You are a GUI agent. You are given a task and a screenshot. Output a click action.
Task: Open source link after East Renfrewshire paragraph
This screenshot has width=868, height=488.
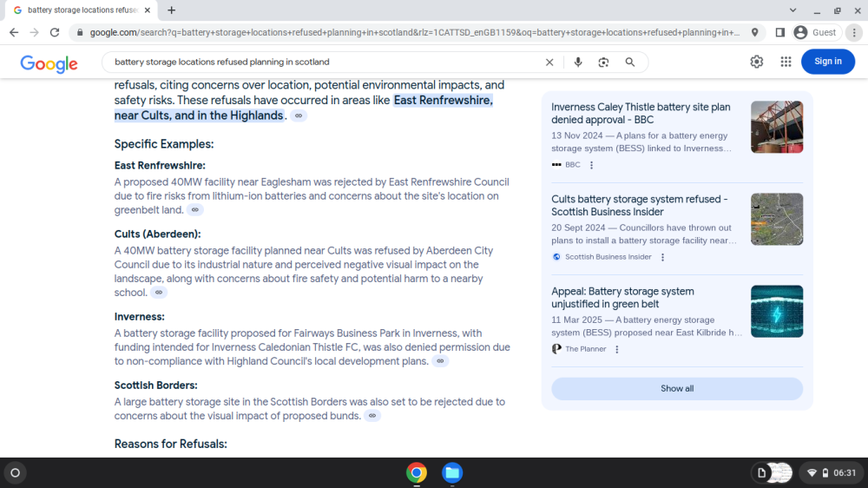(x=194, y=210)
